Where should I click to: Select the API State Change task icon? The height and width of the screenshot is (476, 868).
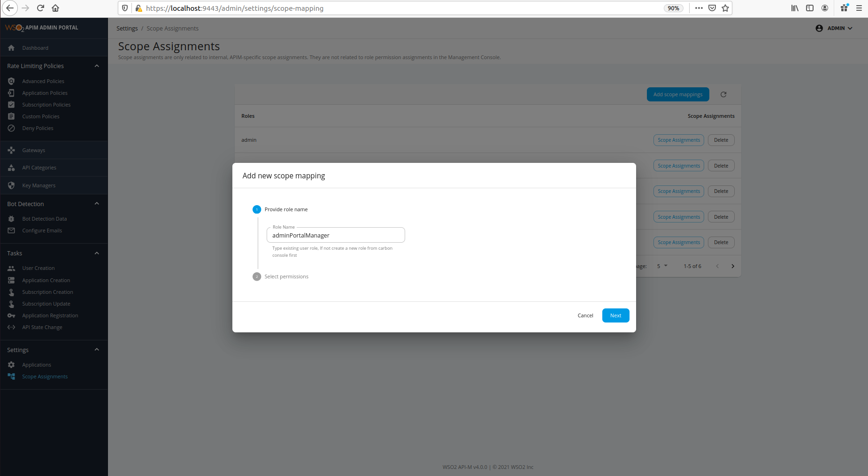point(11,327)
